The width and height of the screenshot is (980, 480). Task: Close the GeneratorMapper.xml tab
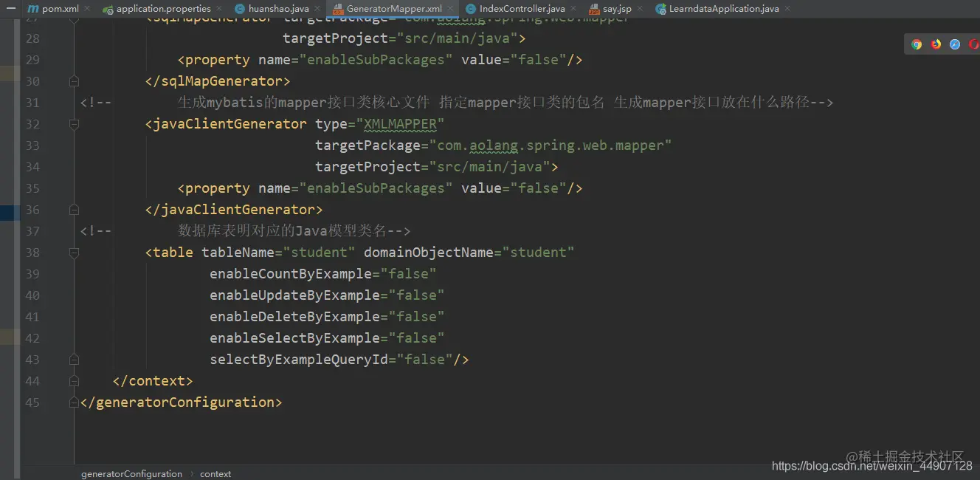coord(451,9)
